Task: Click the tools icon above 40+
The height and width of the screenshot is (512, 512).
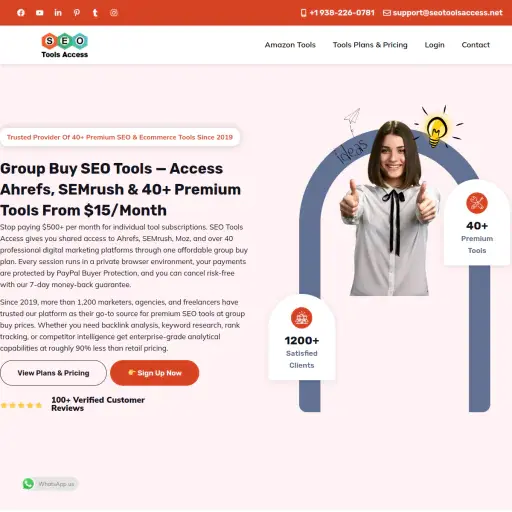Action: pos(477,203)
